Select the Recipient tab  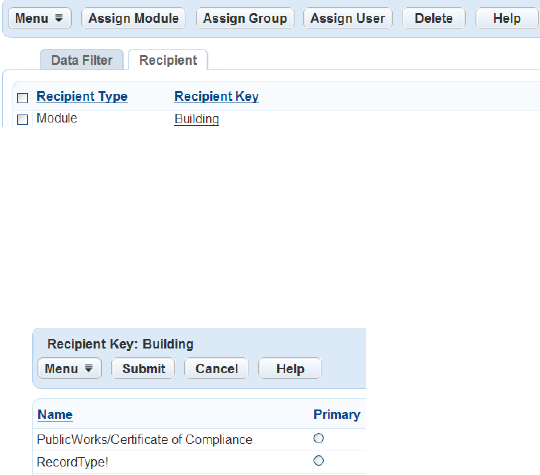[168, 60]
